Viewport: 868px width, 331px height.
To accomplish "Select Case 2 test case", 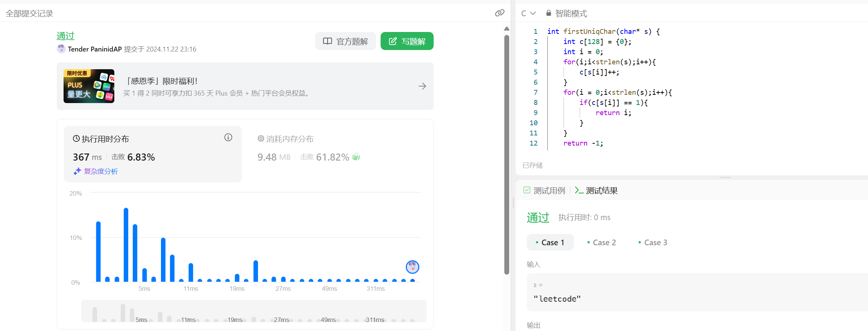I will tap(601, 243).
